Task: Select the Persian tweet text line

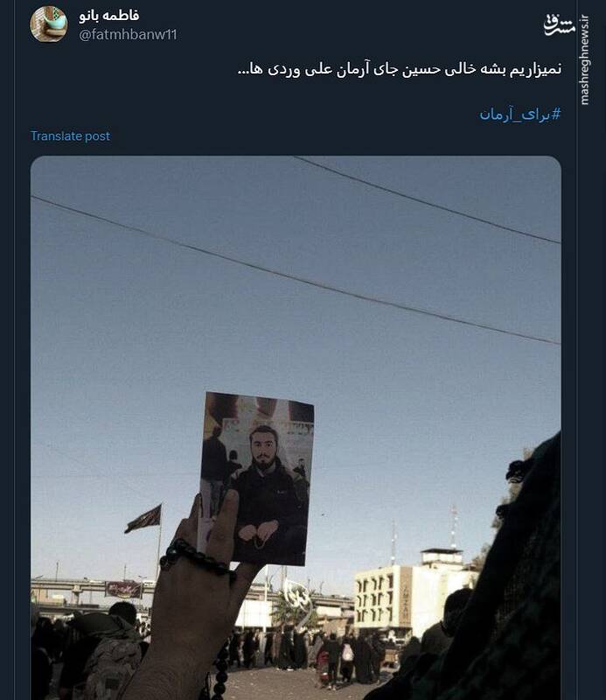Action: [x=400, y=70]
